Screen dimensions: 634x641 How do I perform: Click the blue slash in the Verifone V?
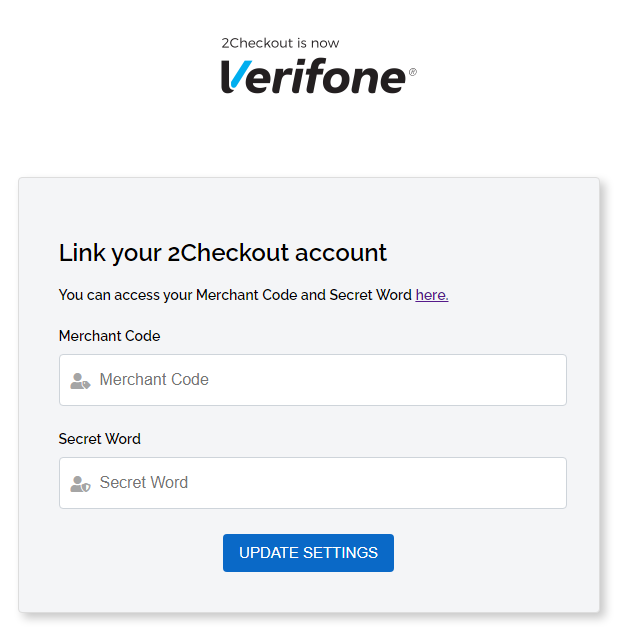click(241, 74)
